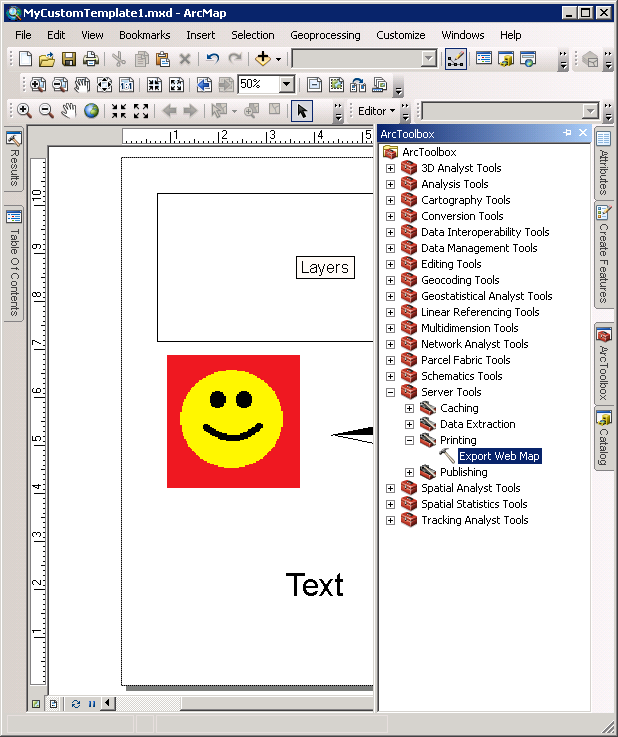Viewport: 618px width, 737px height.
Task: Click the horizontal scrollbar left arrow
Action: coord(108,703)
